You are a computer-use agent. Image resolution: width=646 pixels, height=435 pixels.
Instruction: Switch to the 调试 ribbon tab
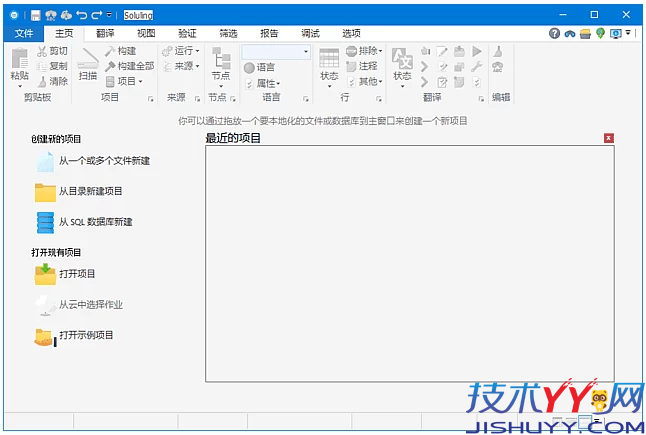[x=310, y=33]
